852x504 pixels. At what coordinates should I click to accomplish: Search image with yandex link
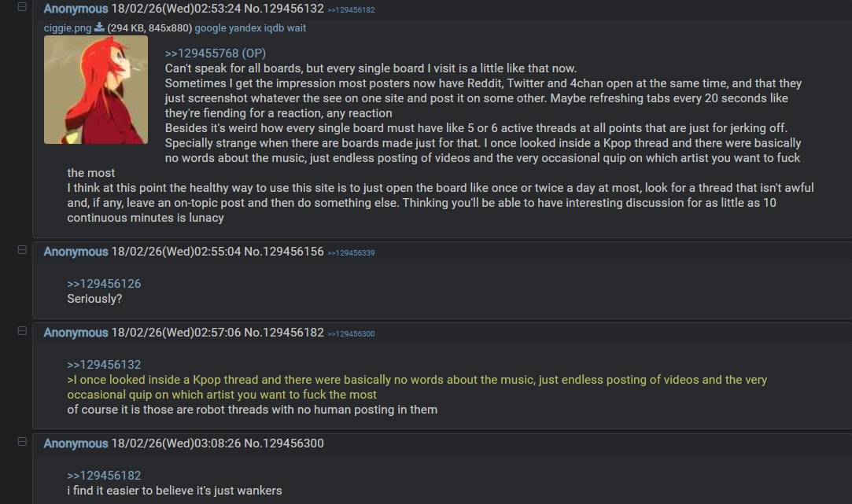click(245, 28)
